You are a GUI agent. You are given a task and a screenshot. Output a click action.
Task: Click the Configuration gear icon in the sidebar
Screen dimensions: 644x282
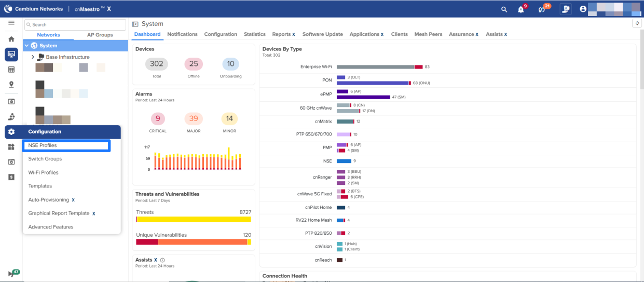[11, 132]
